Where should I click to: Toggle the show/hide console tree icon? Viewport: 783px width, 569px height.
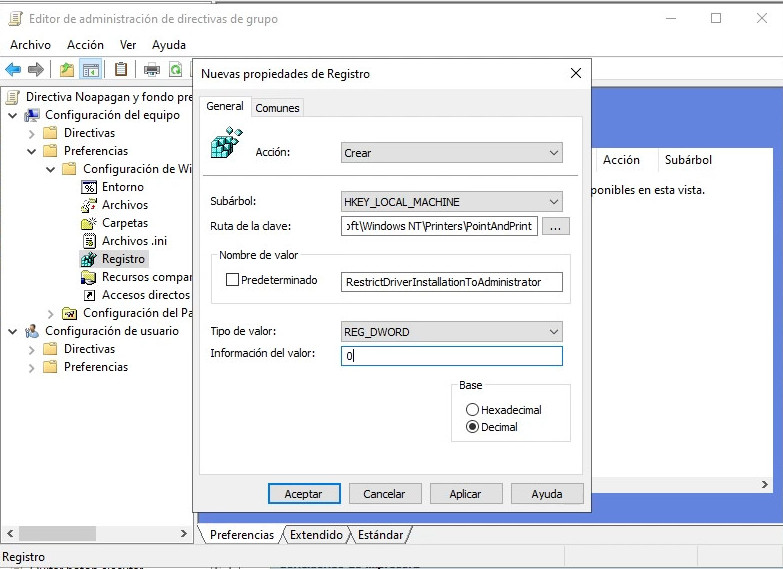[x=91, y=69]
